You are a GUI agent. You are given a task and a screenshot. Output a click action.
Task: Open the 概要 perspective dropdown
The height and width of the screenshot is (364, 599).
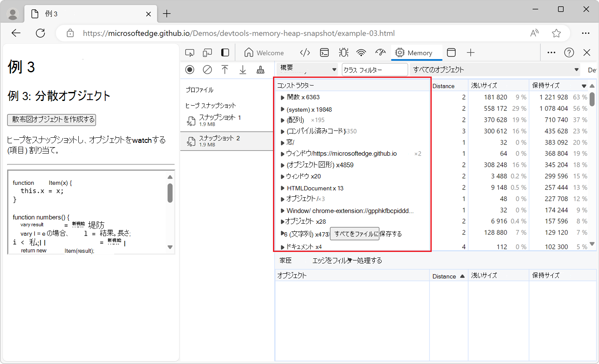(x=307, y=69)
